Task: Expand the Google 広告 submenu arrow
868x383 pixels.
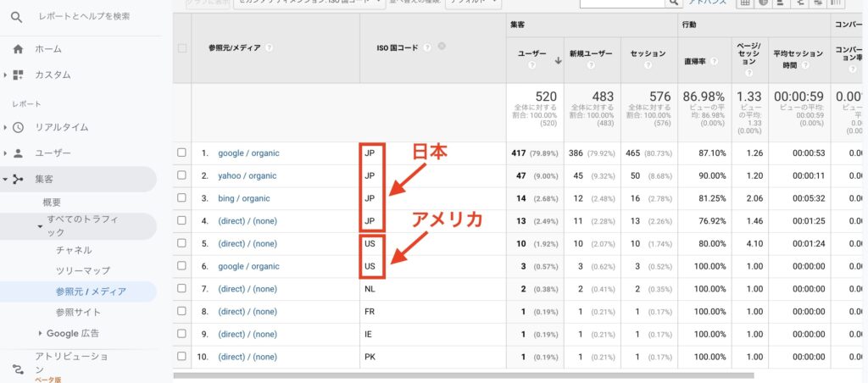Action: click(x=40, y=333)
